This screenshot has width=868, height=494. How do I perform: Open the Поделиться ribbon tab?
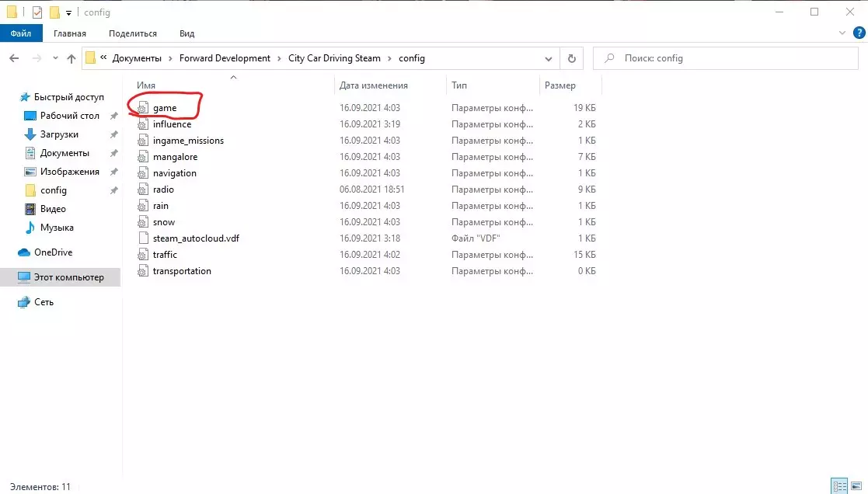[x=133, y=33]
